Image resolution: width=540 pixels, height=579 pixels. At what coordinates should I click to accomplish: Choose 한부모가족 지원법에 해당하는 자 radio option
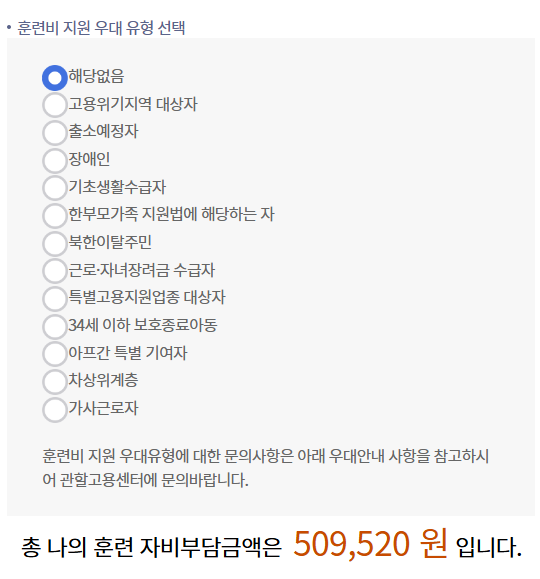click(55, 216)
